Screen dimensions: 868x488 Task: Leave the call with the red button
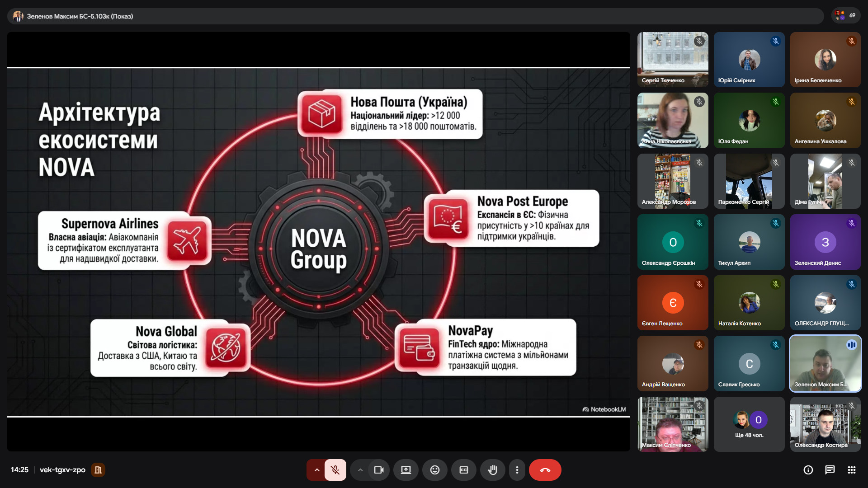coord(545,470)
